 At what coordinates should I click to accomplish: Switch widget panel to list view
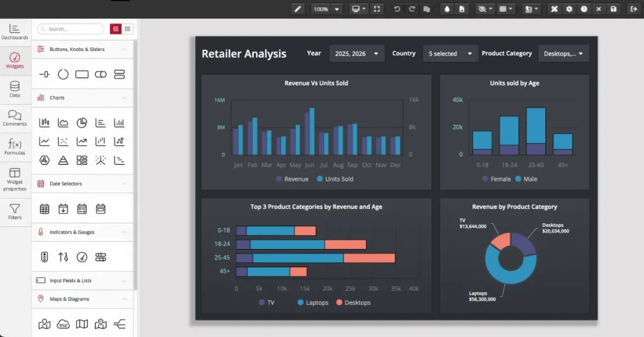128,29
